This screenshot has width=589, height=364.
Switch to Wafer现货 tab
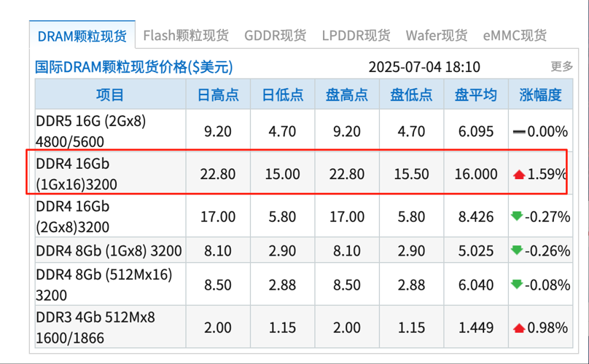tap(437, 35)
